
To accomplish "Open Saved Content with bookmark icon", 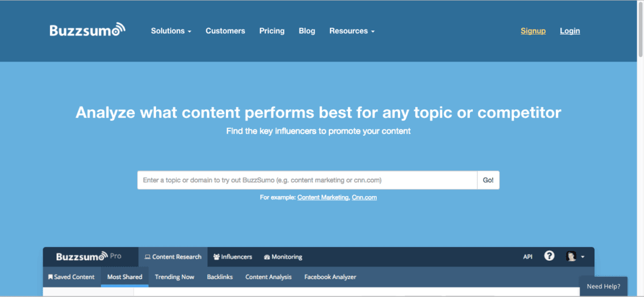I will 71,277.
